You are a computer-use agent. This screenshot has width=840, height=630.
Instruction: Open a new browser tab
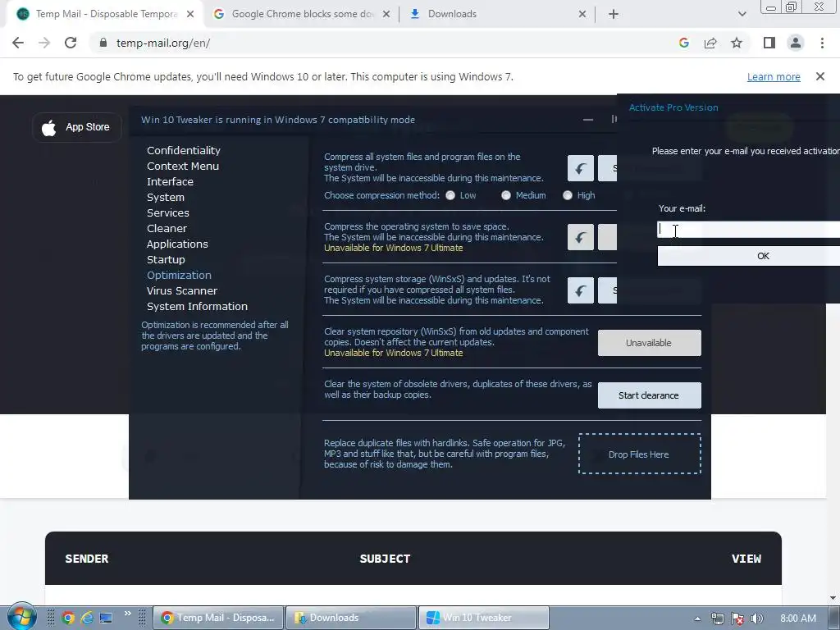coord(614,15)
